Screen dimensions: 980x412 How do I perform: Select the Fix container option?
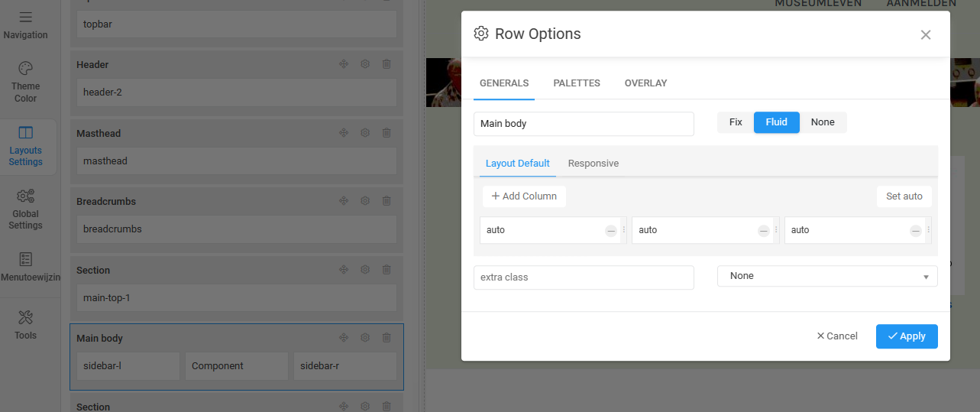click(x=736, y=122)
